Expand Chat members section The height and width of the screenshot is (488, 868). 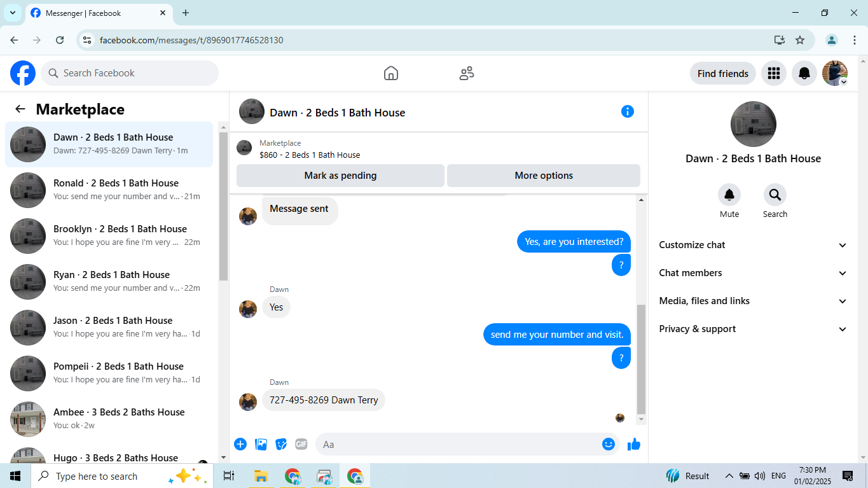click(x=754, y=273)
